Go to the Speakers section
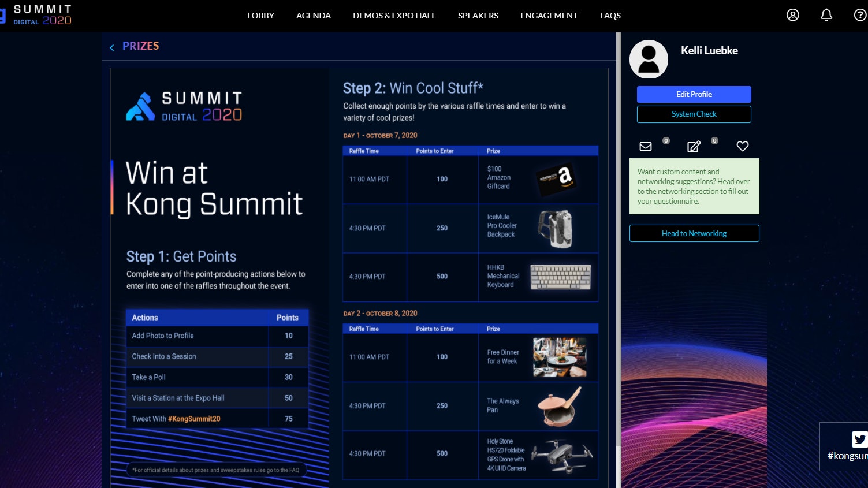Screen dimensions: 868x488 point(478,16)
